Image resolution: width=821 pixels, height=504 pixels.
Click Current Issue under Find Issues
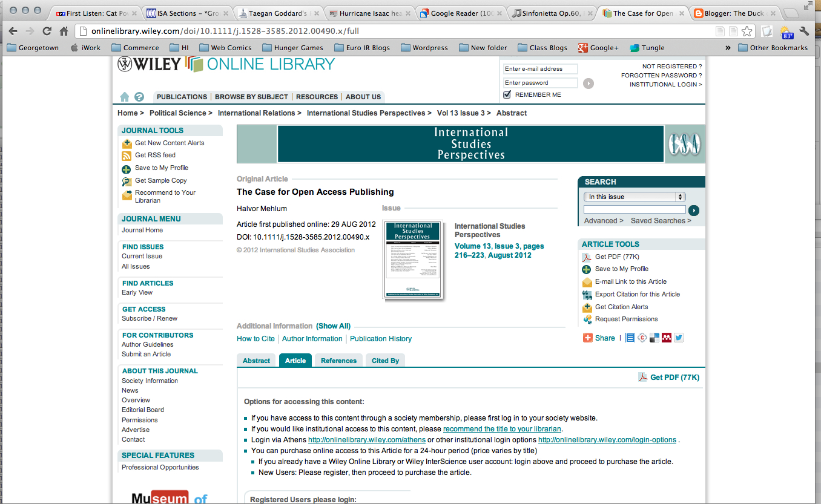coord(142,257)
